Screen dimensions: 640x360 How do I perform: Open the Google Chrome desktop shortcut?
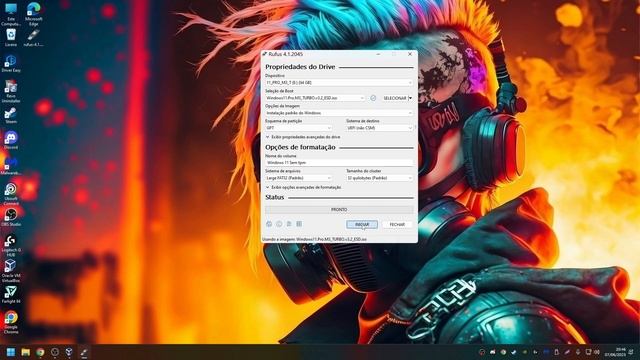(11, 322)
